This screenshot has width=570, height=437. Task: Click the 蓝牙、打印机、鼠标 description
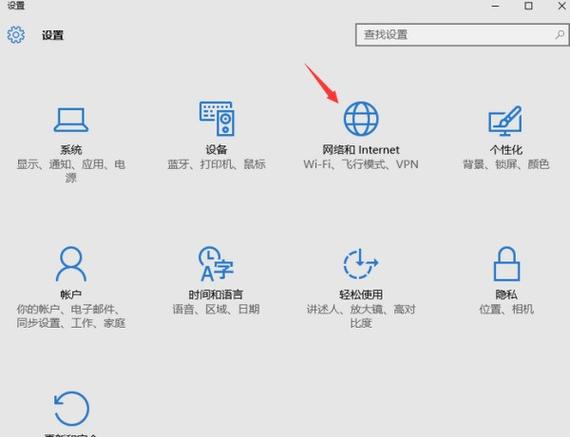[x=216, y=164]
